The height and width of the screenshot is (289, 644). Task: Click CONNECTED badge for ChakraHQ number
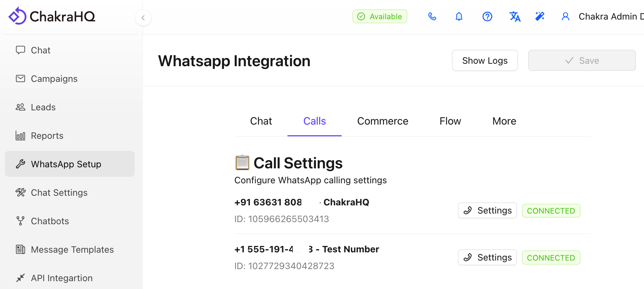[551, 211]
